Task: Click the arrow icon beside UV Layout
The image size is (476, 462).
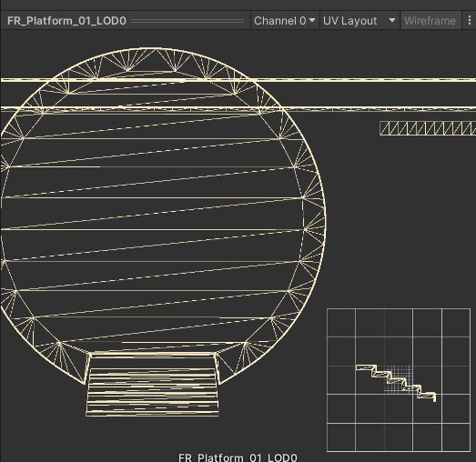Action: [x=392, y=20]
